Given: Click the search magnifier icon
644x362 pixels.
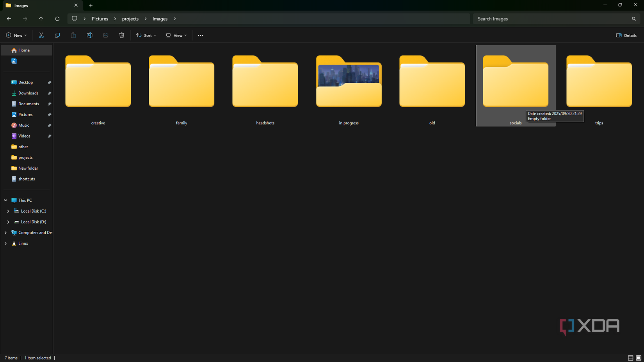Looking at the screenshot, I should click(634, 19).
